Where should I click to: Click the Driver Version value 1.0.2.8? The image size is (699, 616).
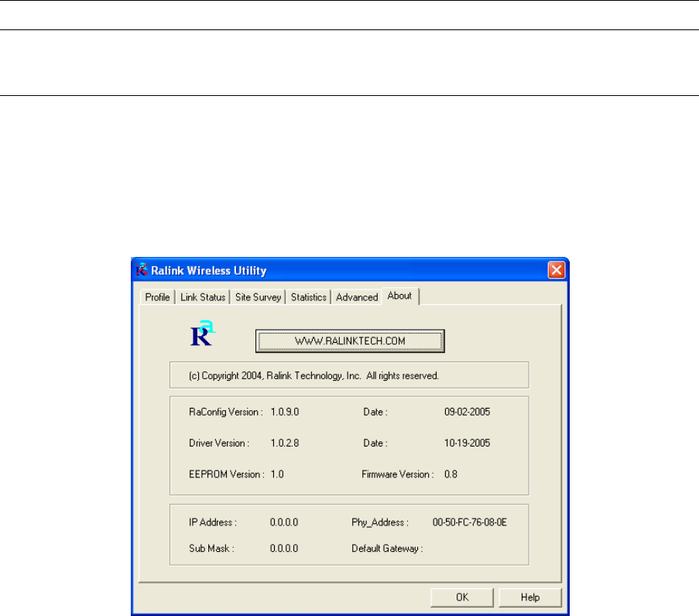click(285, 443)
